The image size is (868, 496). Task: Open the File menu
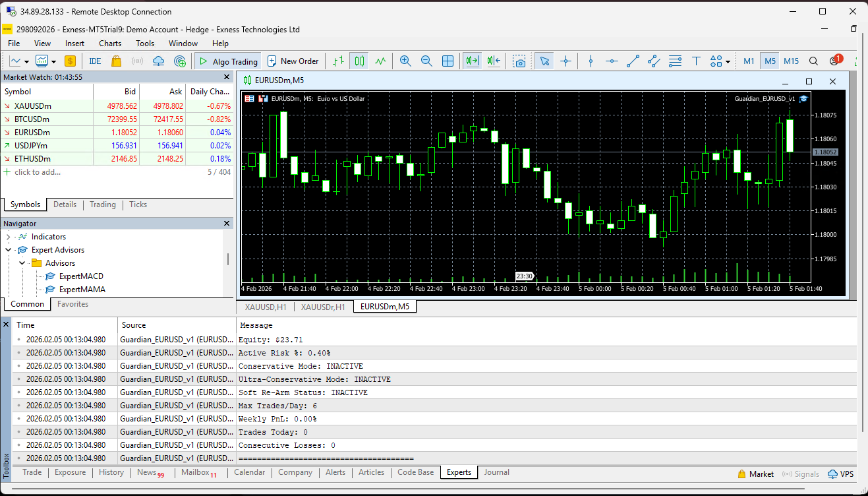point(14,44)
